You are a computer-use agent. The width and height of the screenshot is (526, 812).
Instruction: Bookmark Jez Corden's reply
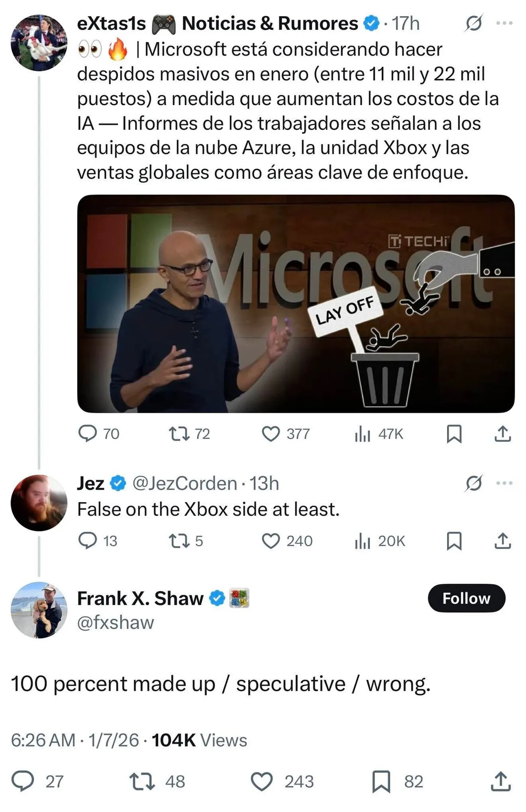click(x=454, y=542)
